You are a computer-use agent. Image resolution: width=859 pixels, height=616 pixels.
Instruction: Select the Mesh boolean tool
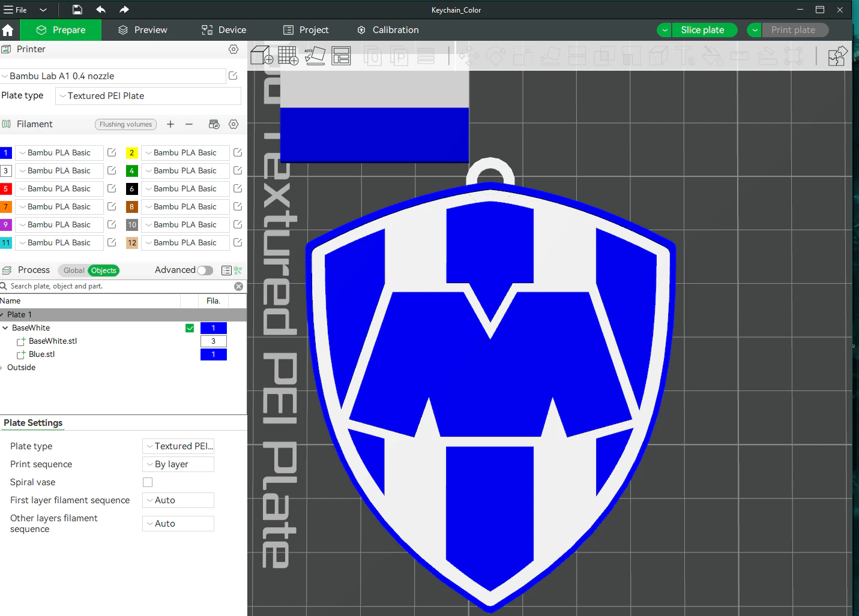pyautogui.click(x=604, y=56)
